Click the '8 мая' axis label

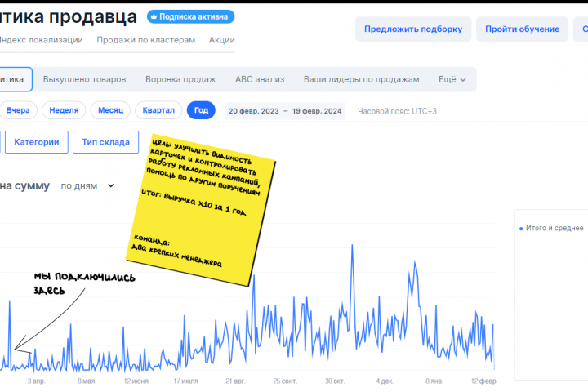(87, 381)
